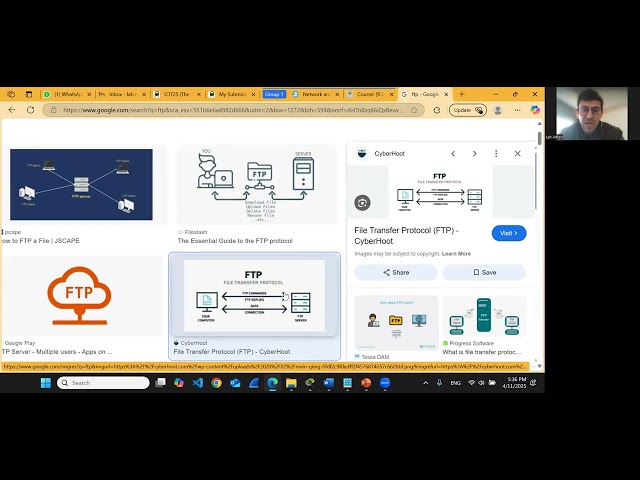This screenshot has height=480, width=640.
Task: Go back using the browser back arrow
Action: 12,110
